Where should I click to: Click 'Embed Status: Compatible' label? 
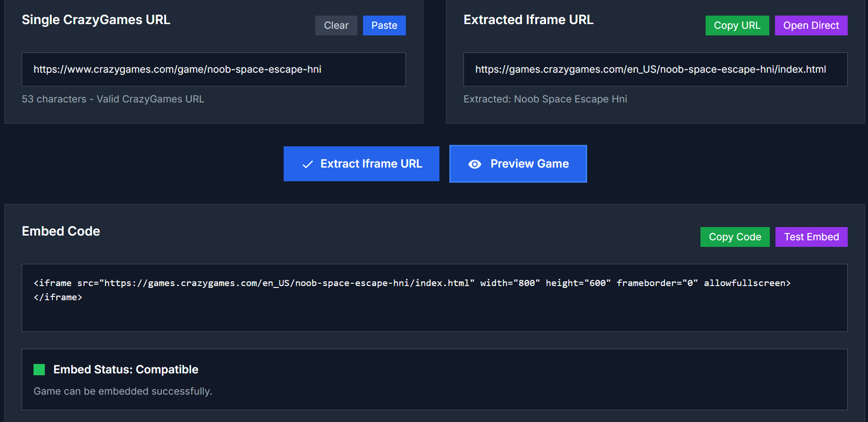point(126,370)
